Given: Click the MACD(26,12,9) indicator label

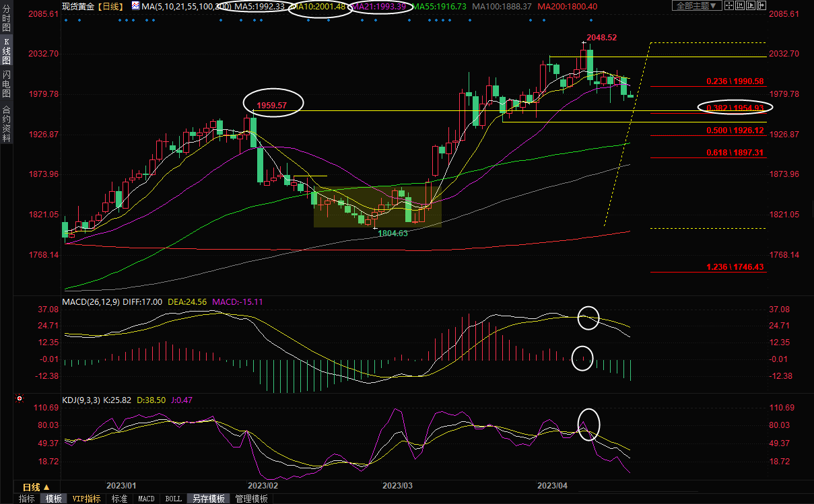Looking at the screenshot, I should 91,302.
